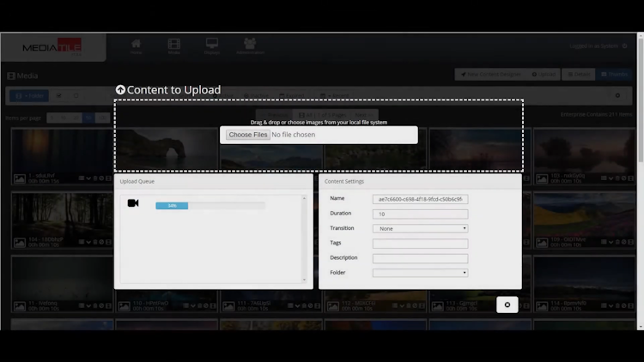This screenshot has height=362, width=644.
Task: Click the Description input field
Action: (x=420, y=258)
